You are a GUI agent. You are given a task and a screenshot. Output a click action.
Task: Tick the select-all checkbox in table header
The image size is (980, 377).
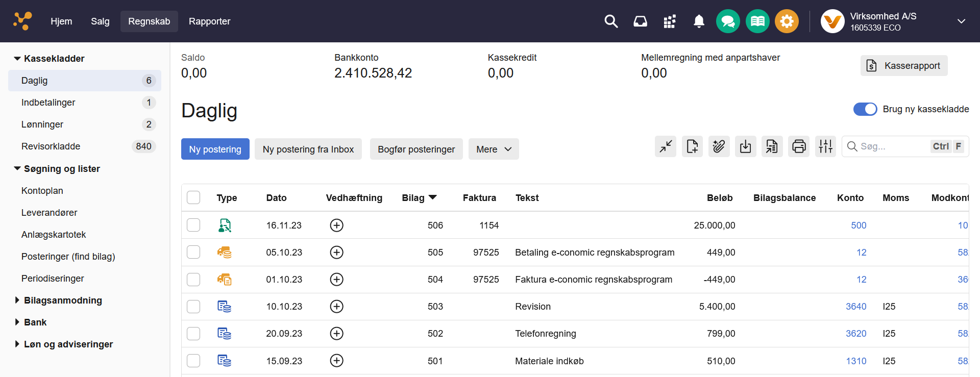coord(193,198)
